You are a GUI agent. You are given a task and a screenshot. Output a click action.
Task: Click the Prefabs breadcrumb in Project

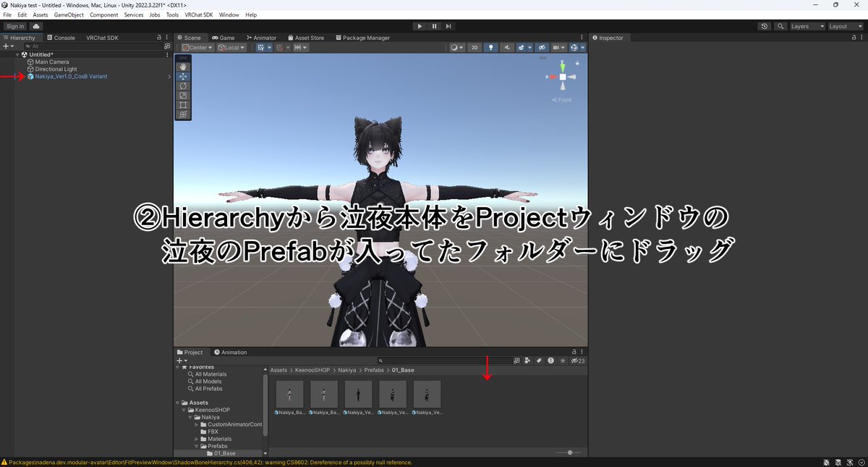(x=374, y=370)
